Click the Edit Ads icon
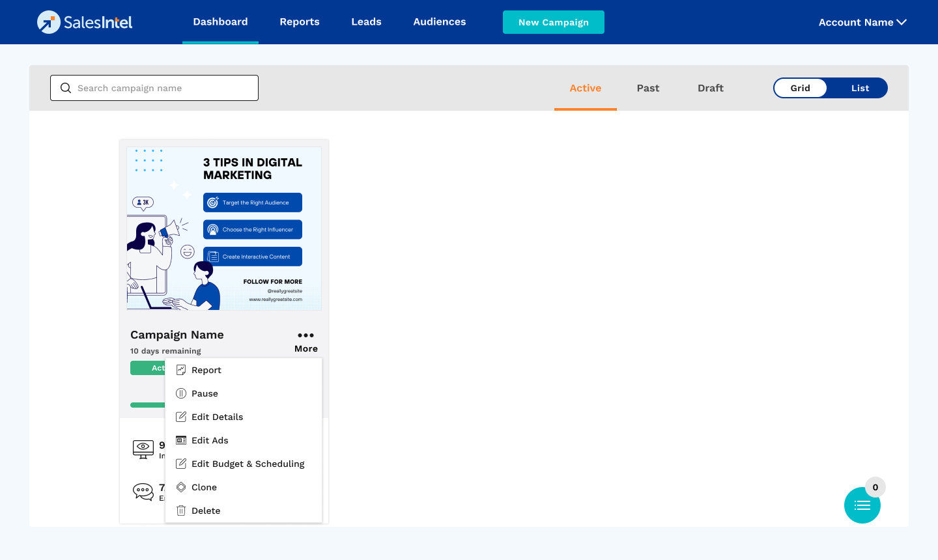938x560 pixels. point(181,440)
